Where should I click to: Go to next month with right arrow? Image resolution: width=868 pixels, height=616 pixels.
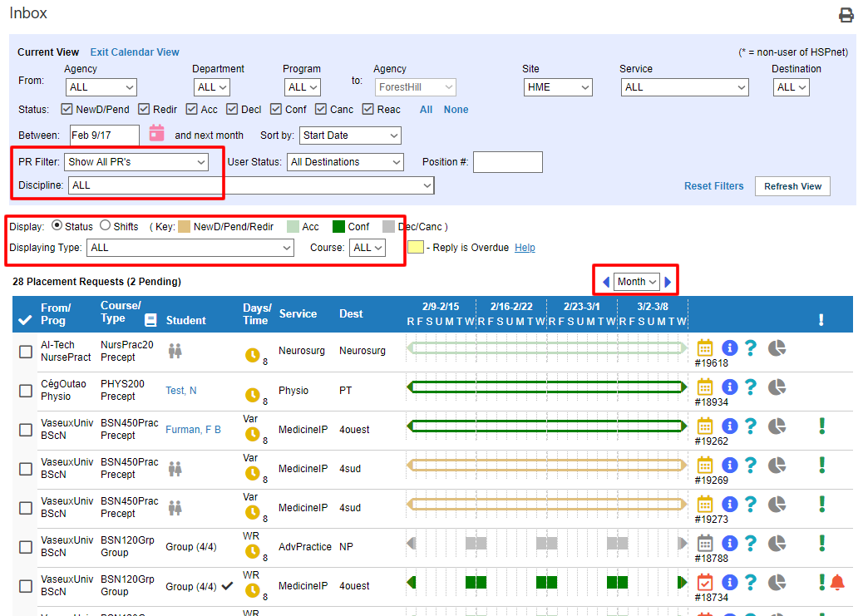click(668, 282)
